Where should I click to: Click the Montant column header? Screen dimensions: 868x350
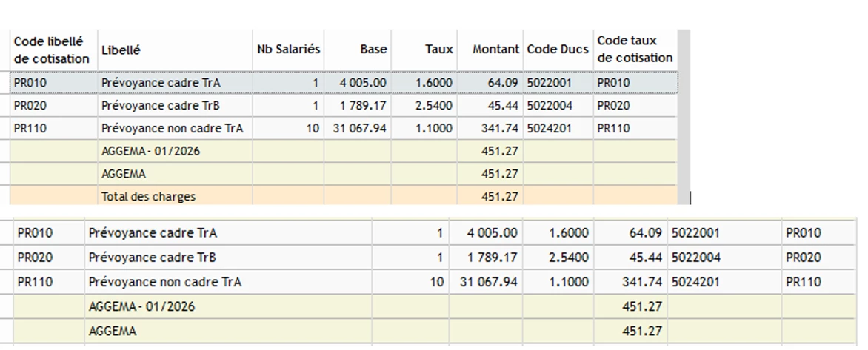(x=495, y=50)
